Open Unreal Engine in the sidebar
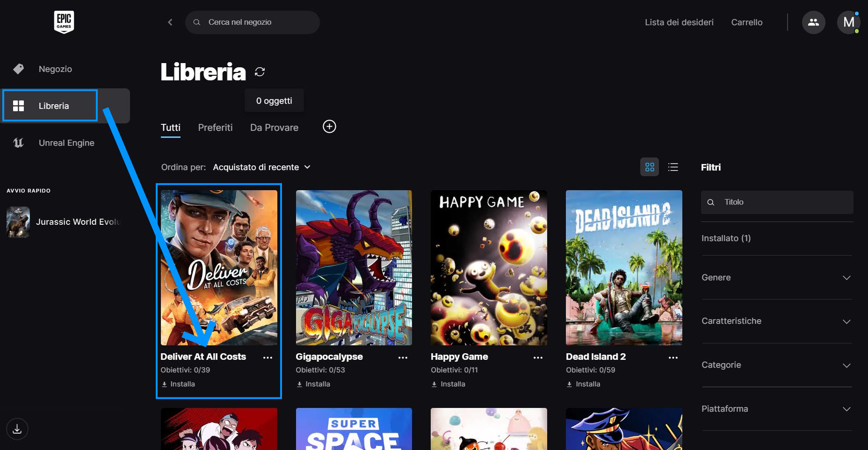 66,143
